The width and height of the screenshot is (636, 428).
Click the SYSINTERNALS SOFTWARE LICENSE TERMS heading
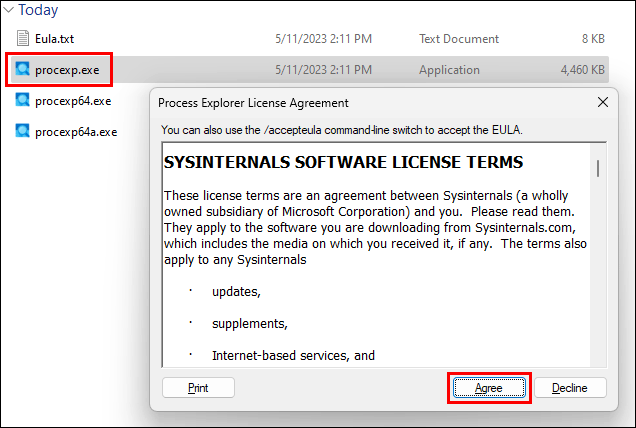(x=343, y=162)
